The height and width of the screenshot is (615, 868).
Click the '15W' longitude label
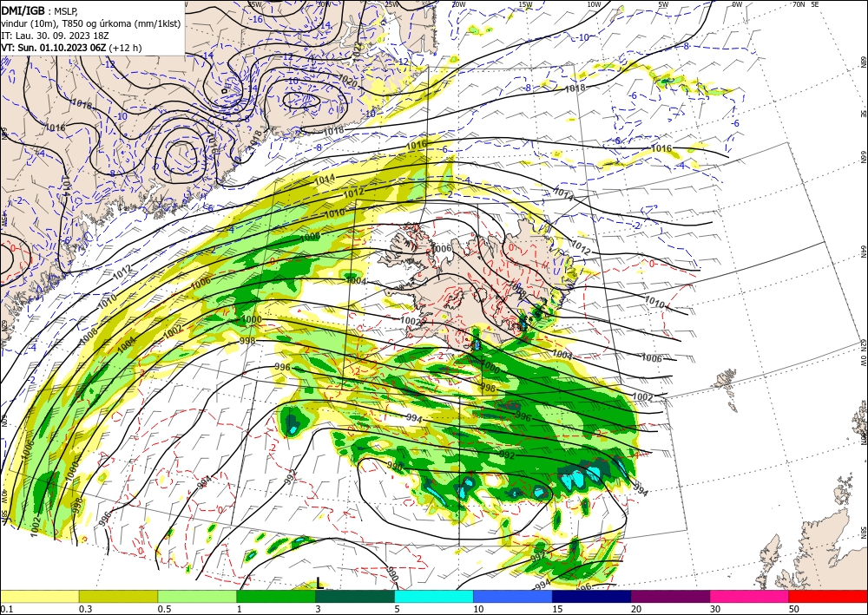click(x=526, y=4)
